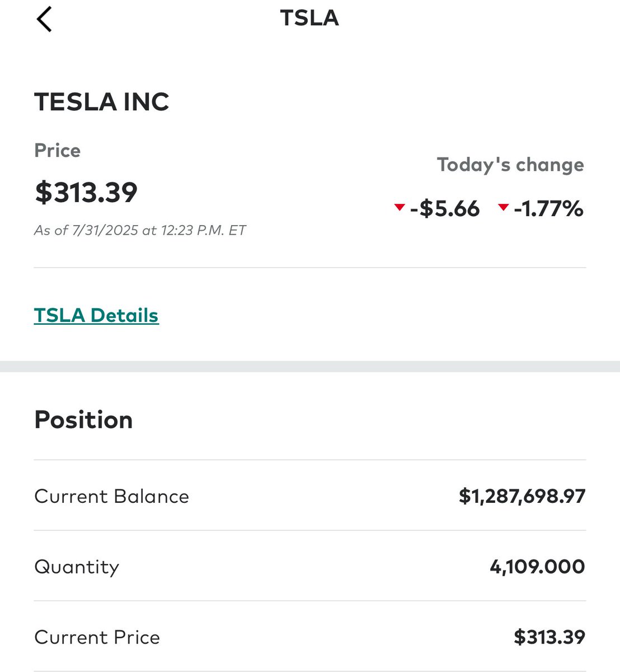Click the as-of 7/31/2025 timestamp

pyautogui.click(x=140, y=230)
